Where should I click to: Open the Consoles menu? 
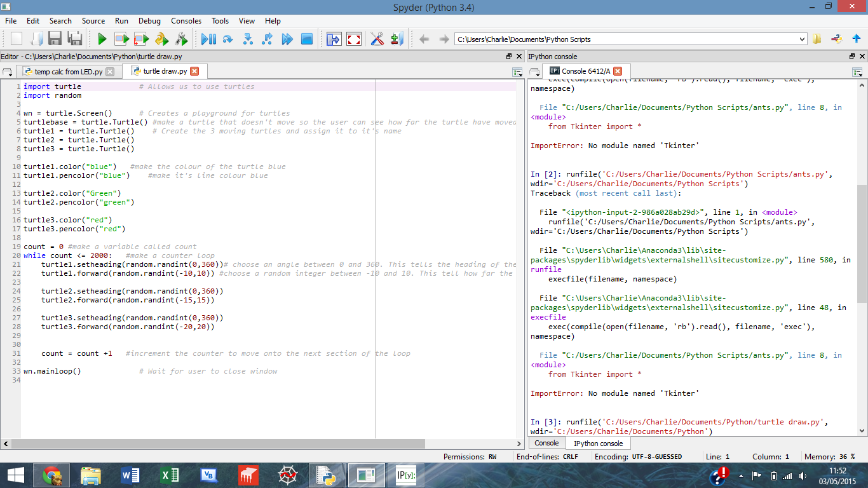tap(186, 21)
